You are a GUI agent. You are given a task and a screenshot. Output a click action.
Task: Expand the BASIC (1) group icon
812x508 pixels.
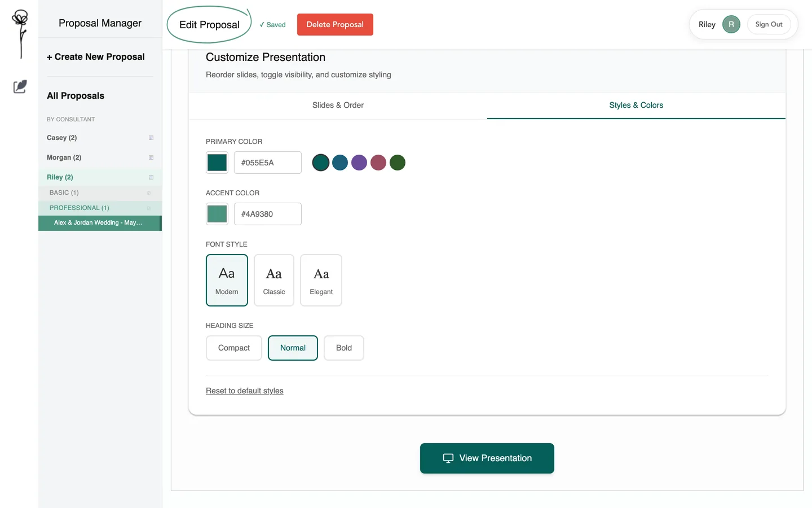(x=149, y=193)
